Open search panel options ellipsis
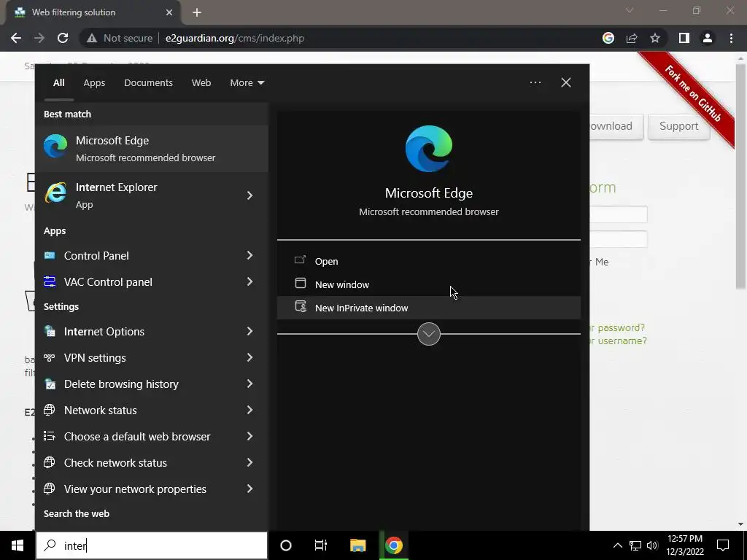 (x=535, y=82)
